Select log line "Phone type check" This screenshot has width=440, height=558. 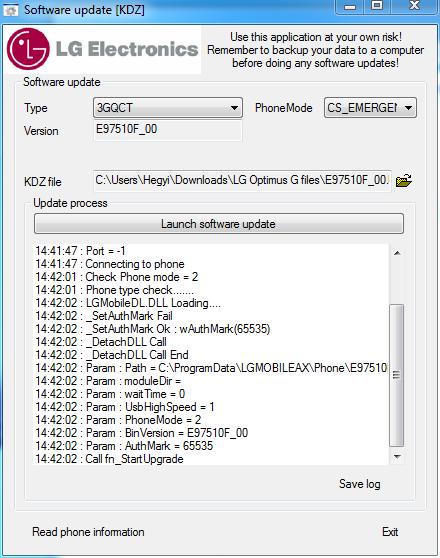[x=114, y=290]
